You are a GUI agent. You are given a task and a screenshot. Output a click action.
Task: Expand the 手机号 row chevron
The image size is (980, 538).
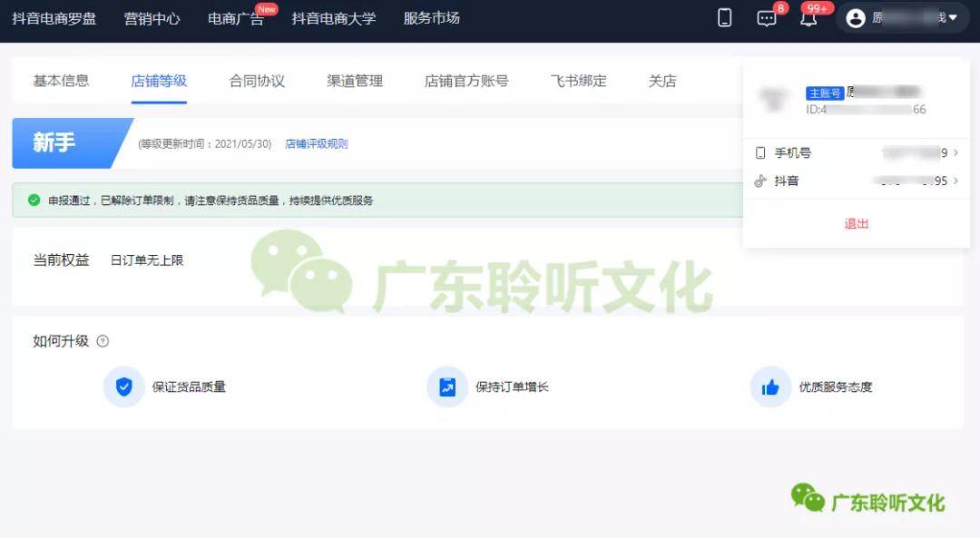[x=955, y=152]
